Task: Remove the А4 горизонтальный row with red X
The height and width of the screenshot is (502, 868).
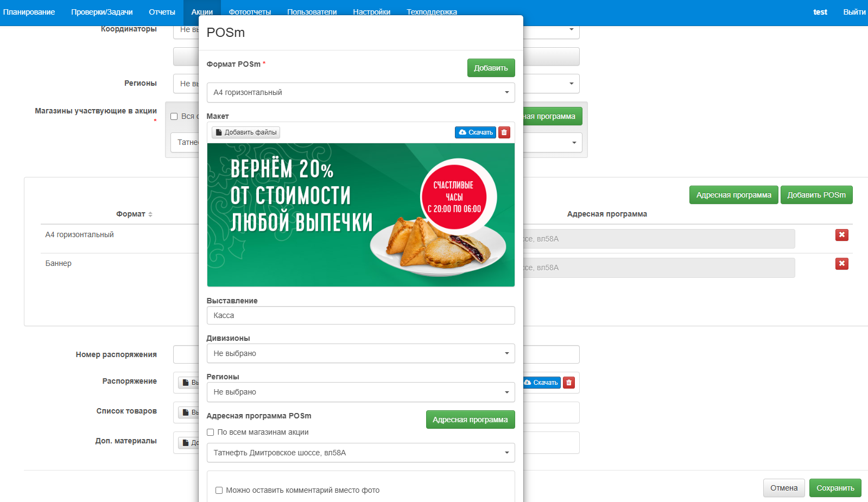Action: pyautogui.click(x=841, y=235)
